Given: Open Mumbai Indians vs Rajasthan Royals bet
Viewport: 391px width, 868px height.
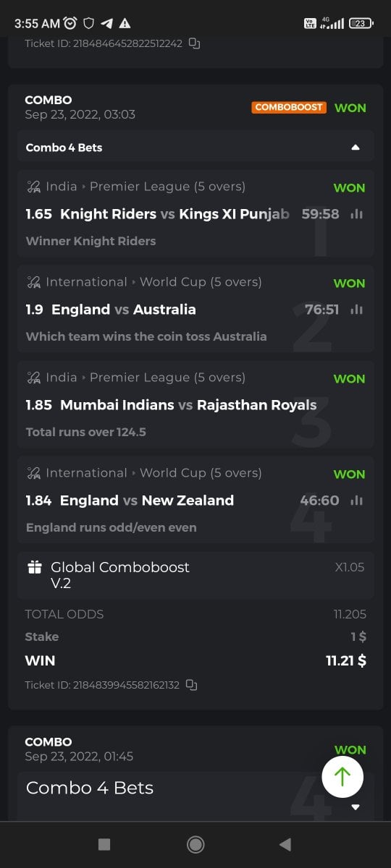Looking at the screenshot, I should (x=195, y=405).
